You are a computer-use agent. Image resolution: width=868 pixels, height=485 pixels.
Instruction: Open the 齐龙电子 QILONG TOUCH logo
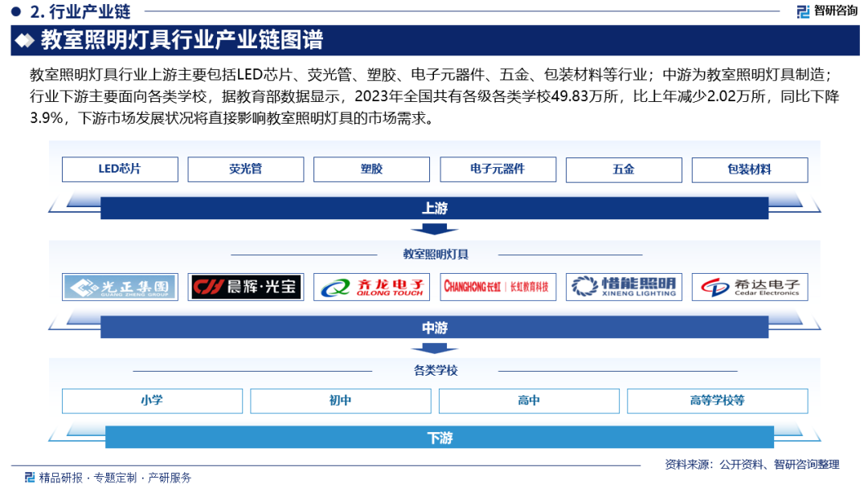point(371,287)
